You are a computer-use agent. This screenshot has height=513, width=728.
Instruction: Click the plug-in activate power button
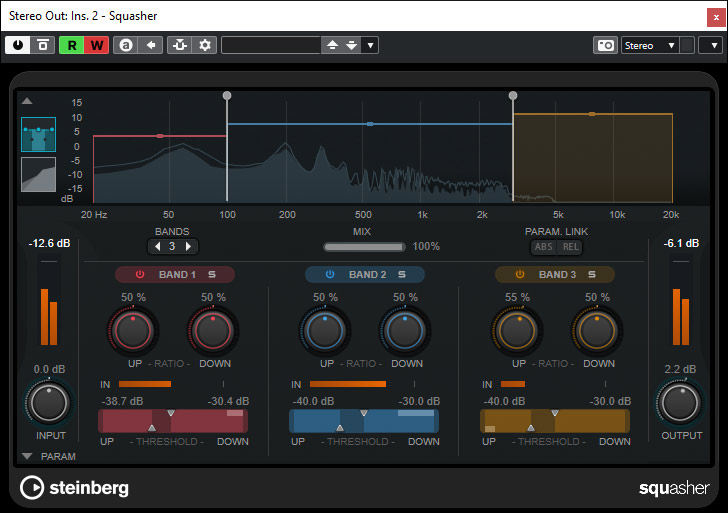point(17,45)
